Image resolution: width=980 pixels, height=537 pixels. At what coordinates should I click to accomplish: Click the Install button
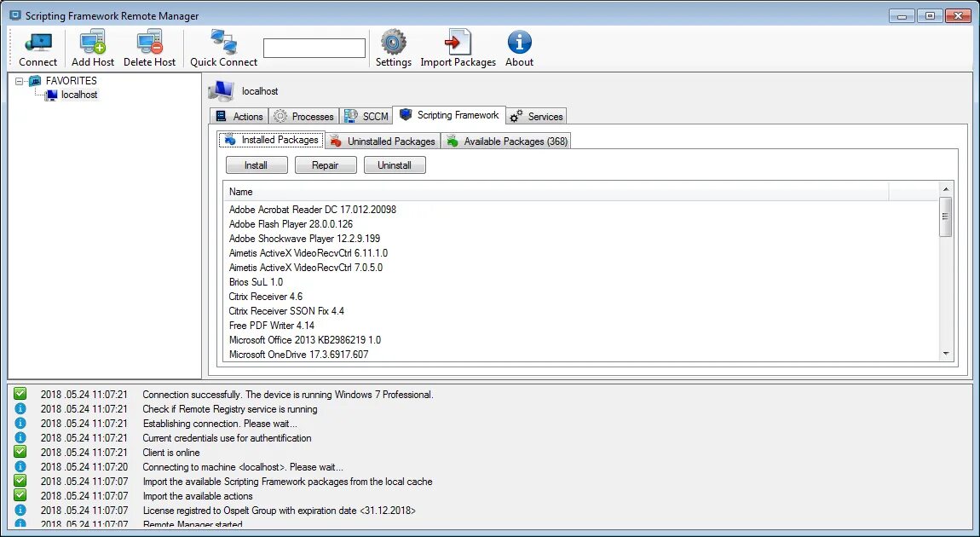(x=257, y=165)
